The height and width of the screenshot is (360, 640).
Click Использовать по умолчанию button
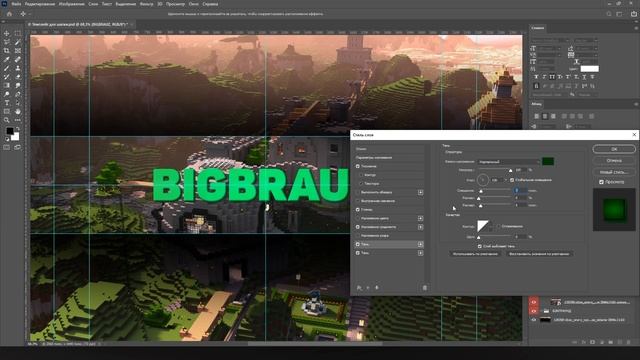point(476,254)
